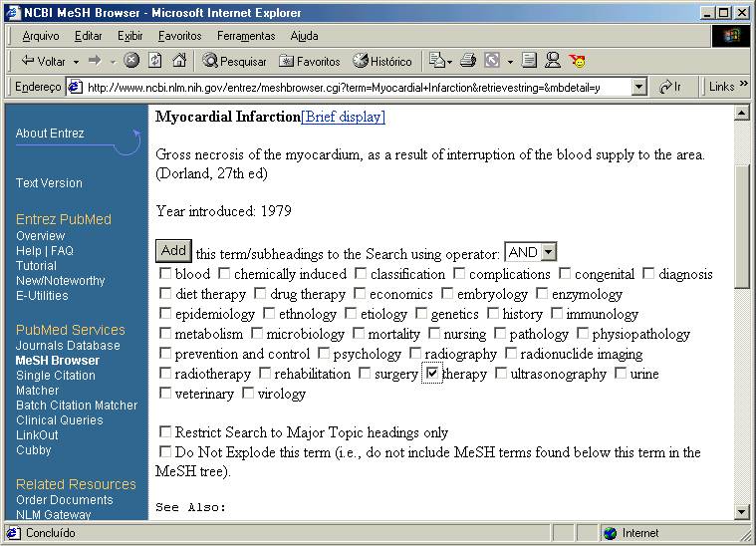Open the Cubby sidebar link
The image size is (756, 546).
(x=33, y=450)
